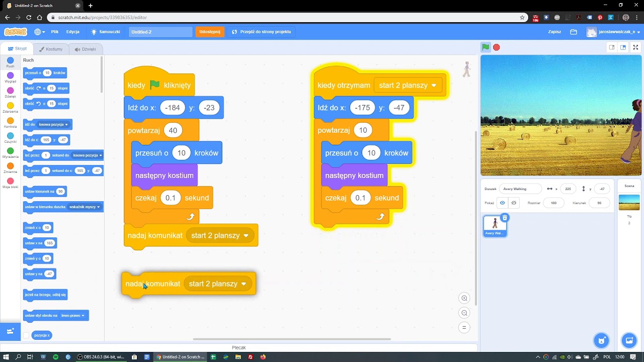644x362 pixels.
Task: Switch to the Dźwięki tab
Action: (x=86, y=49)
